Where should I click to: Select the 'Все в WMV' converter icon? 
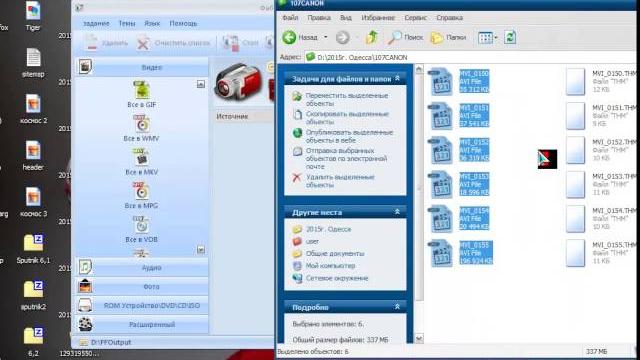tap(142, 124)
